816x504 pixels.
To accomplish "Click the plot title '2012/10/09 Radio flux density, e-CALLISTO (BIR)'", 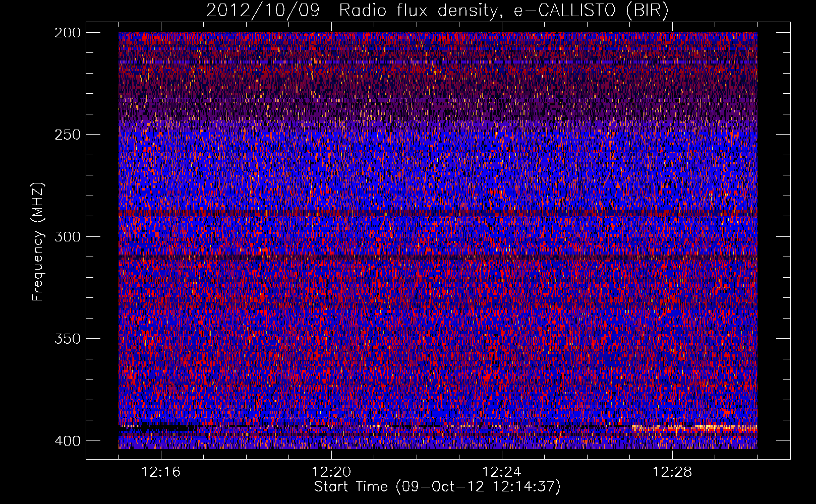I will click(x=437, y=11).
